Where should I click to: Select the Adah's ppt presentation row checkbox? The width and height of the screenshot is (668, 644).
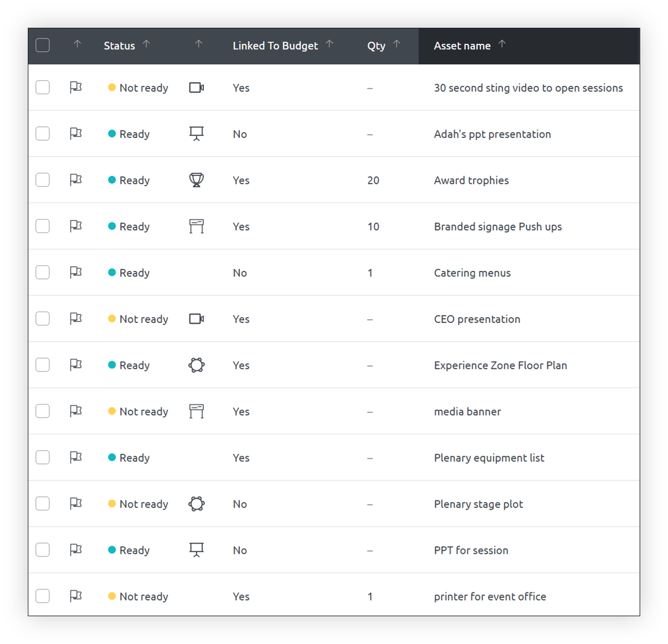[x=43, y=134]
